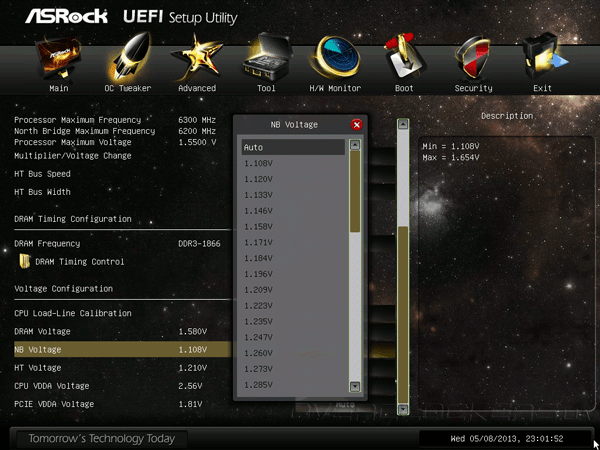Choose 1.285V in NB Voltage list
The width and height of the screenshot is (600, 450).
pos(293,385)
